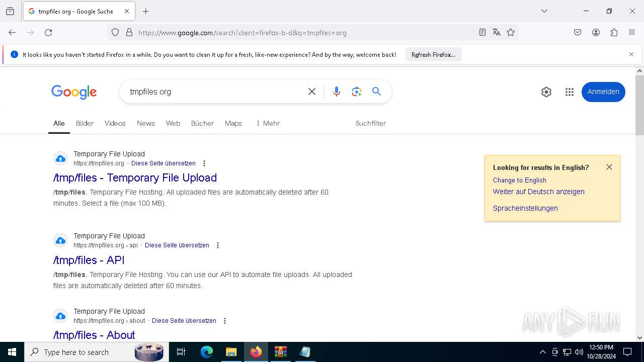Translate the about result page link
This screenshot has width=644, height=362.
[x=184, y=321]
